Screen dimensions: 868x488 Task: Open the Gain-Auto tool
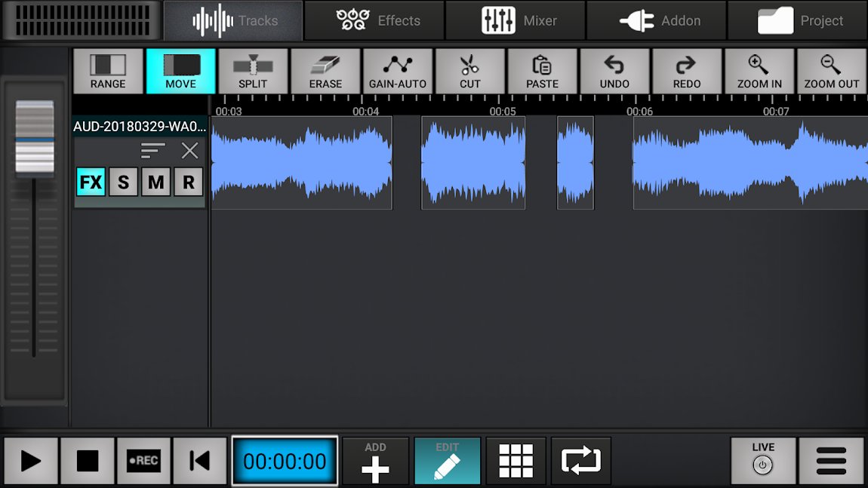tap(398, 70)
